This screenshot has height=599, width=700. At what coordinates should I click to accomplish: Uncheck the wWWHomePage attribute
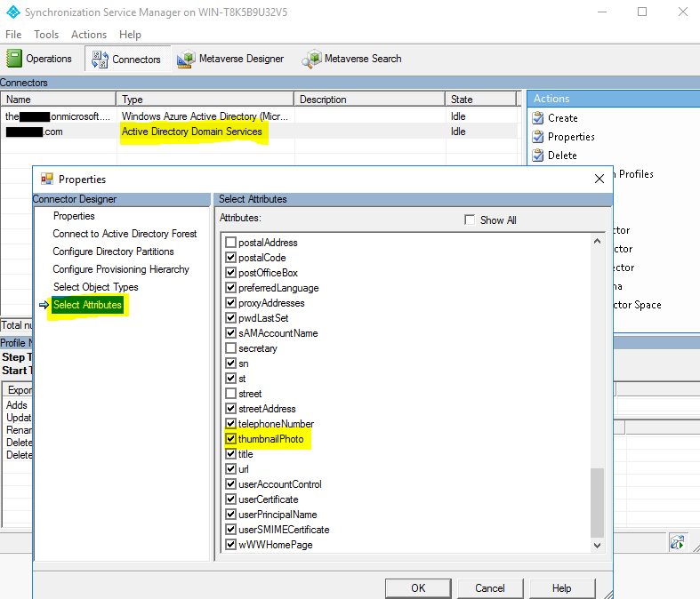pyautogui.click(x=230, y=545)
